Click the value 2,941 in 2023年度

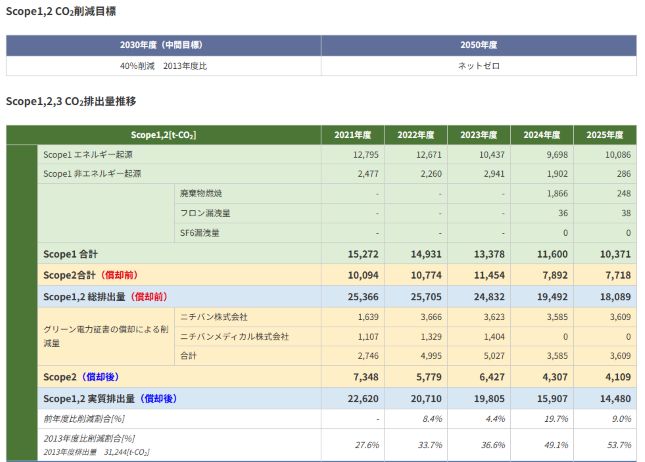[494, 174]
